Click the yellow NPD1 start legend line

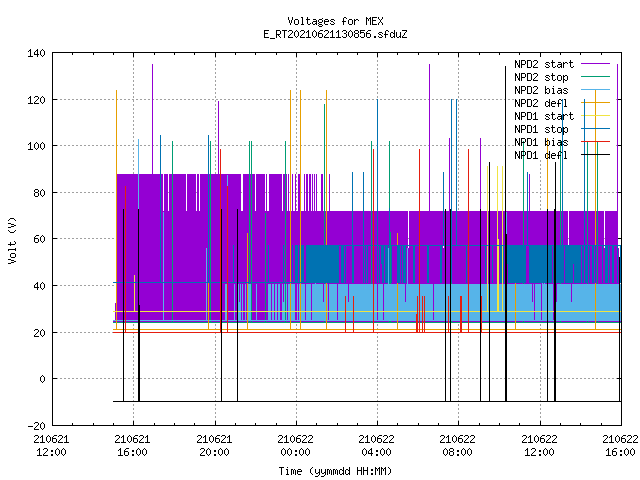click(x=595, y=116)
